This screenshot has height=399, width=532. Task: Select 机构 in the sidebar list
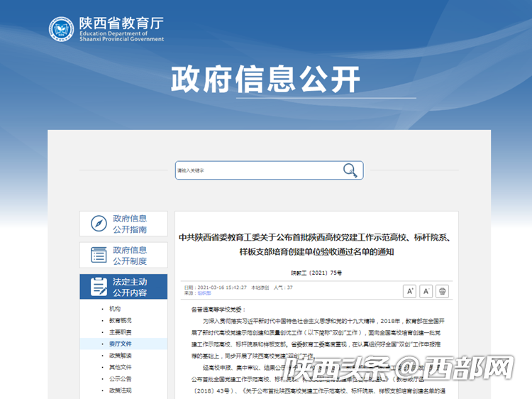point(115,309)
